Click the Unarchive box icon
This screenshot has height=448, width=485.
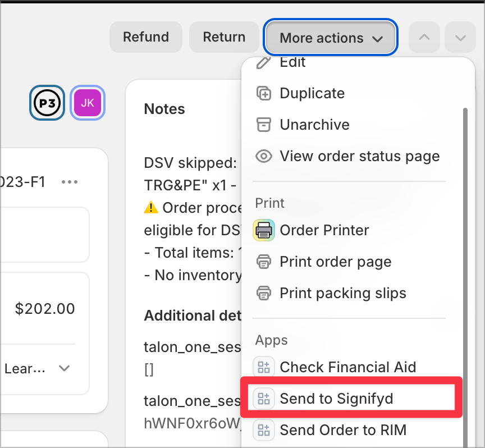[264, 125]
